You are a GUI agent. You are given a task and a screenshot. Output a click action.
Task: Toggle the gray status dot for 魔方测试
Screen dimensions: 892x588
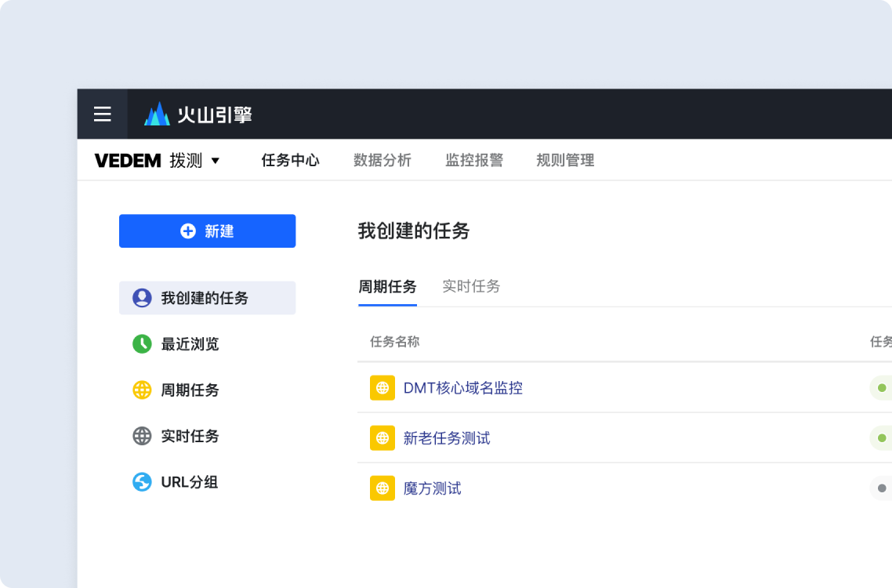(x=881, y=488)
